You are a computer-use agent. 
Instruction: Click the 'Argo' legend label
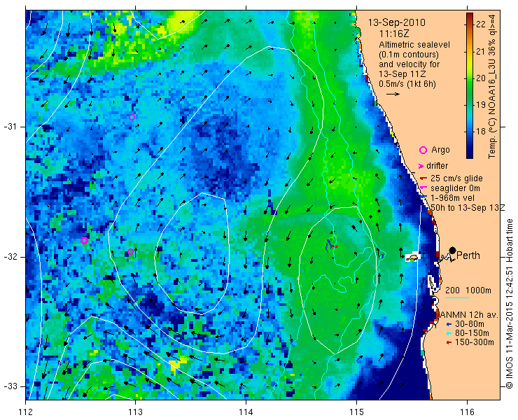tap(440, 150)
